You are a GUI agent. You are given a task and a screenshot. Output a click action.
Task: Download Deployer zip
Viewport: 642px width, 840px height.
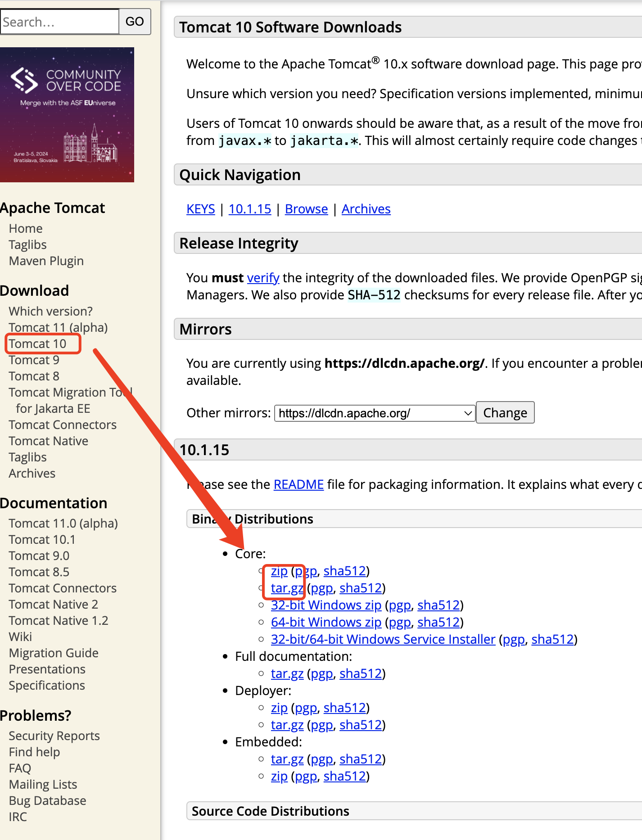[x=279, y=708]
